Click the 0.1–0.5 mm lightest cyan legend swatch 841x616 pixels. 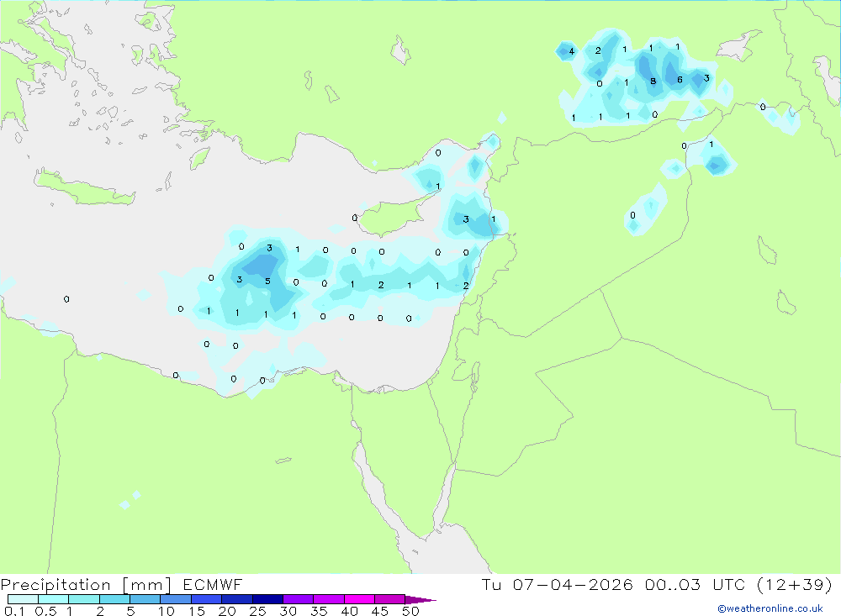pyautogui.click(x=23, y=599)
